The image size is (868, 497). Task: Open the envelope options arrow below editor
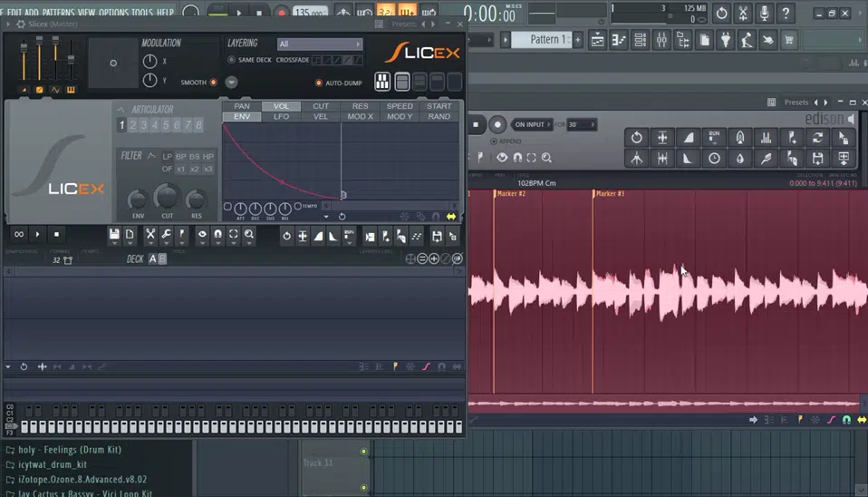tap(326, 217)
